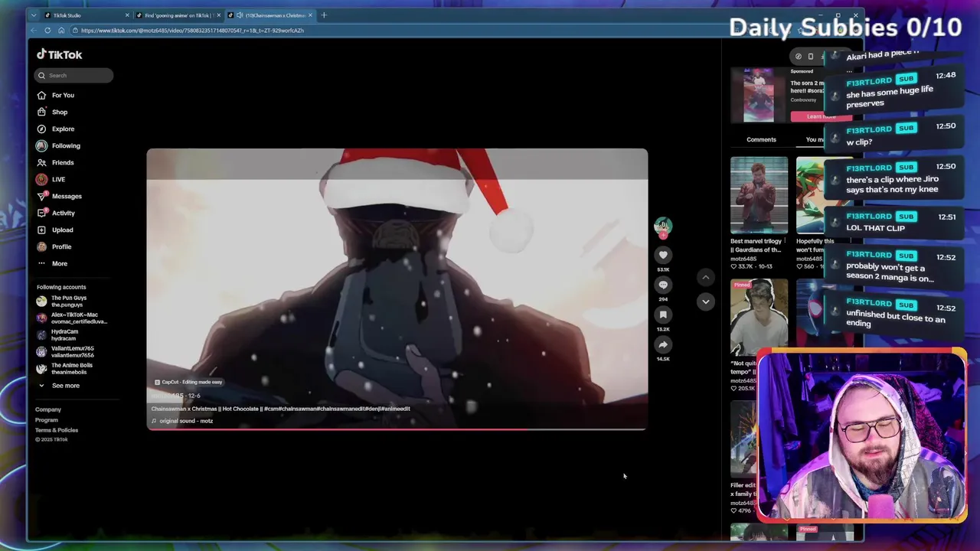This screenshot has height=551, width=980.
Task: Click the TikTok logo
Action: coord(60,54)
